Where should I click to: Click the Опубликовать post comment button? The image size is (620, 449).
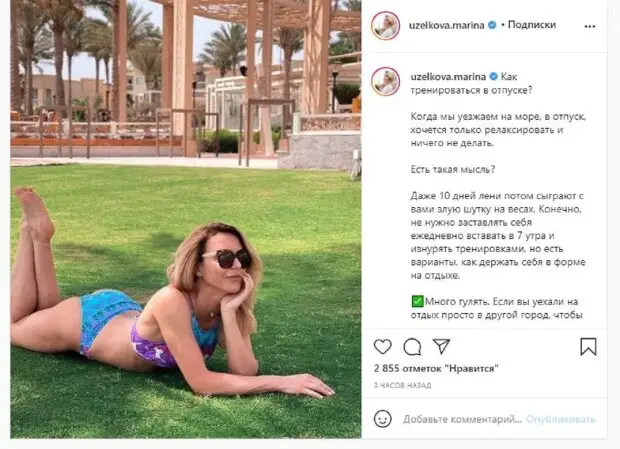pos(561,419)
